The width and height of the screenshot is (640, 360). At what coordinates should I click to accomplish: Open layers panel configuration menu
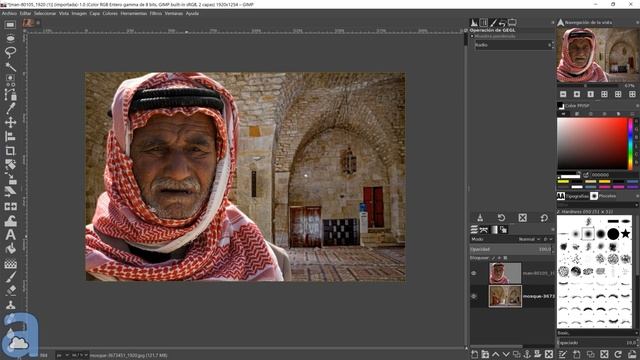pos(552,230)
